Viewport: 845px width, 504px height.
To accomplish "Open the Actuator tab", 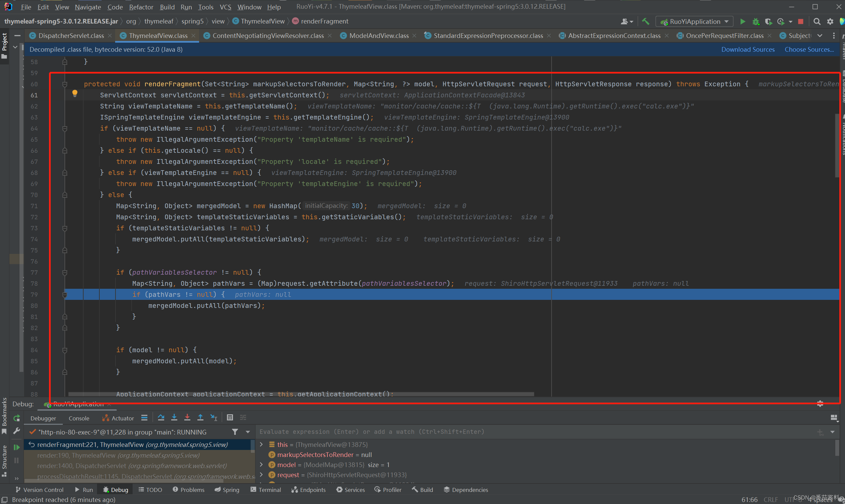I will [x=118, y=418].
